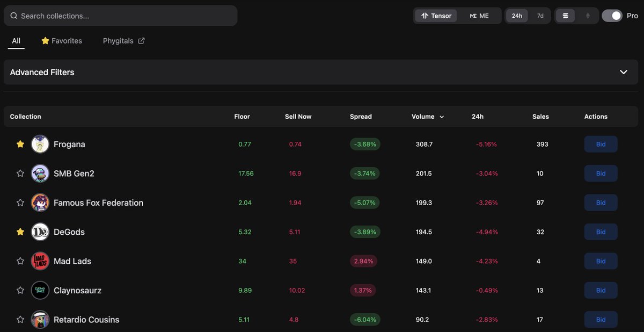Switch currency to Solana icon
Screen dimensions: 644x332
(565, 16)
